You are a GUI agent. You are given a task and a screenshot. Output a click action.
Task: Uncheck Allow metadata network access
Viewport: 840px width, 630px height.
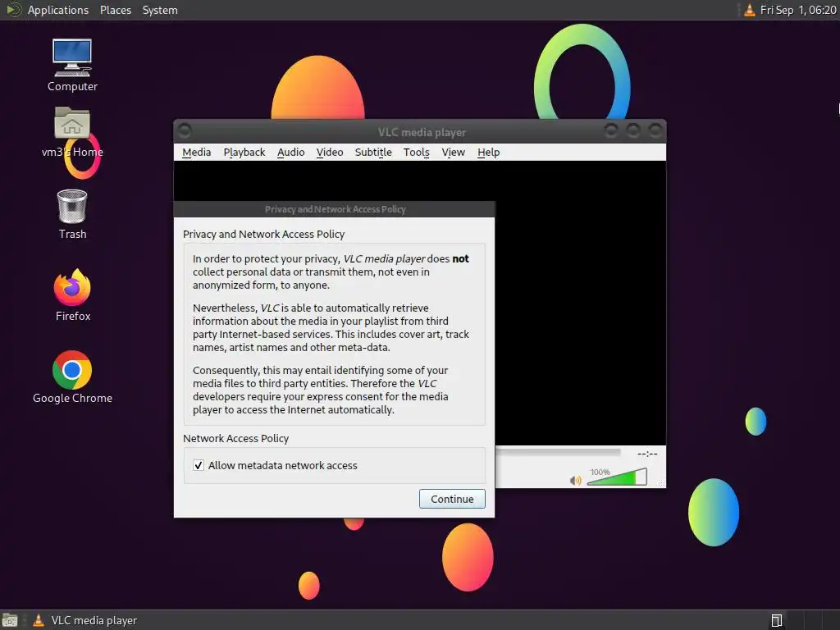click(199, 465)
